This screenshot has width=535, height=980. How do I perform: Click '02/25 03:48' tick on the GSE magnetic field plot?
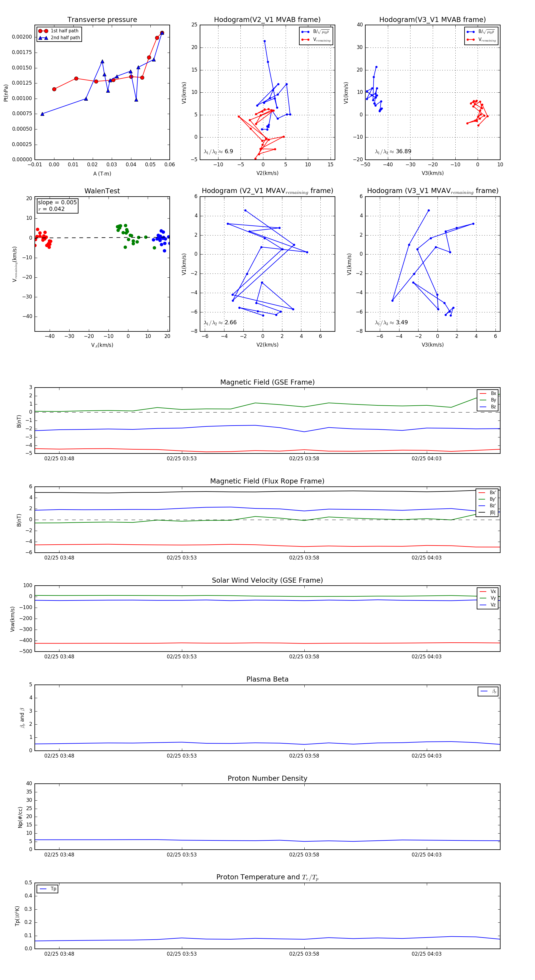click(59, 459)
